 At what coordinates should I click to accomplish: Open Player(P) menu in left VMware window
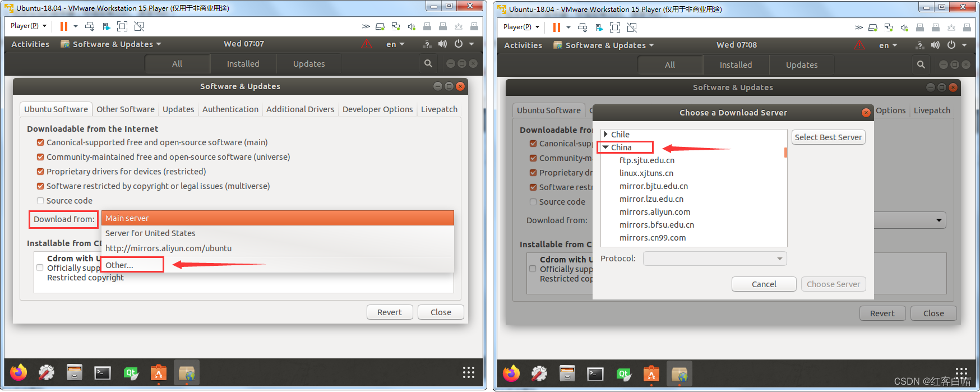[28, 26]
